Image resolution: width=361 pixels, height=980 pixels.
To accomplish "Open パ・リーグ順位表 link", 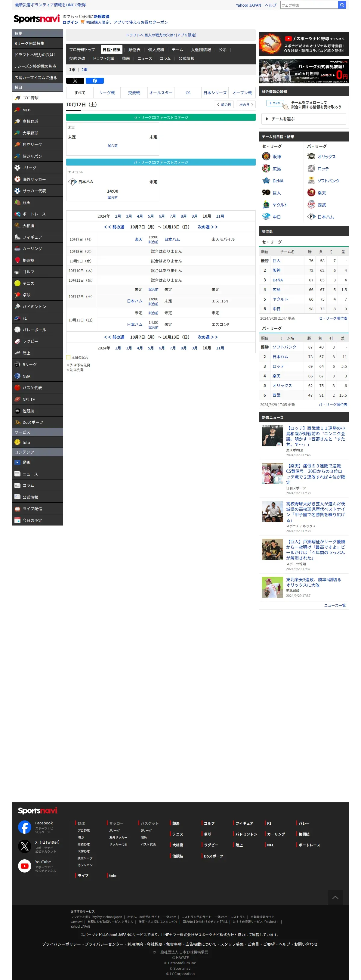I will [x=332, y=405].
